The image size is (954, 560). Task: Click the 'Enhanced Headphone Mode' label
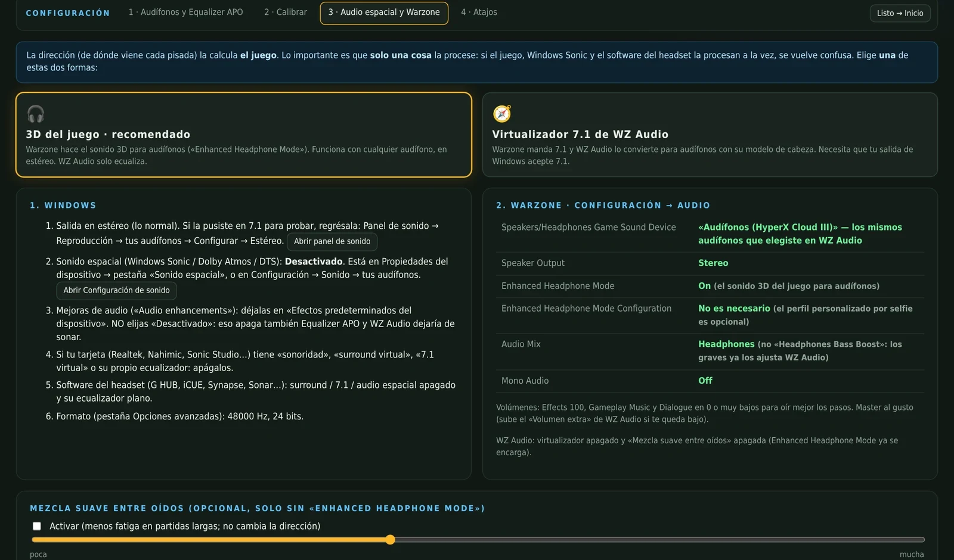point(557,286)
